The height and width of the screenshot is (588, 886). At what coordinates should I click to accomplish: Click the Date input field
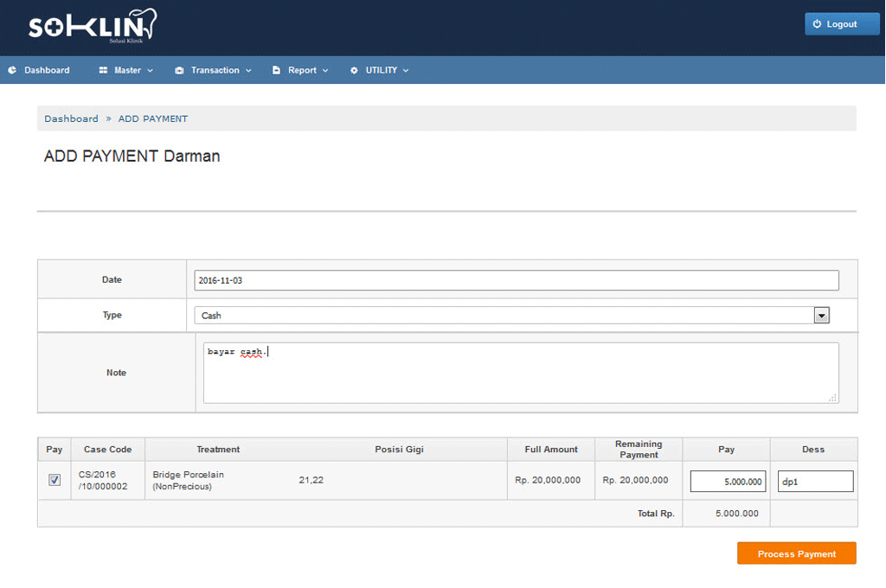[x=517, y=280]
